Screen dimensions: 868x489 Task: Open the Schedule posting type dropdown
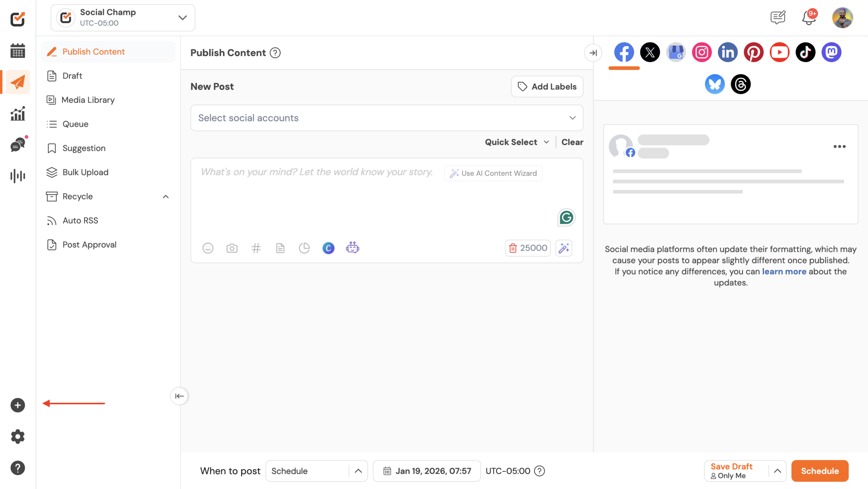316,471
